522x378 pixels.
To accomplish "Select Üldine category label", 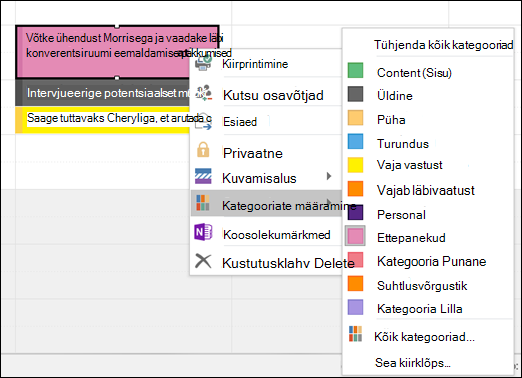I will click(395, 96).
